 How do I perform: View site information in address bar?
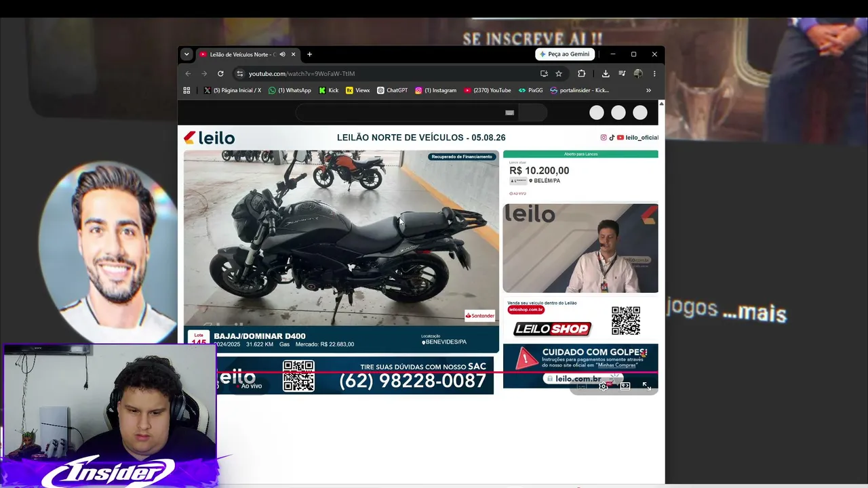239,73
